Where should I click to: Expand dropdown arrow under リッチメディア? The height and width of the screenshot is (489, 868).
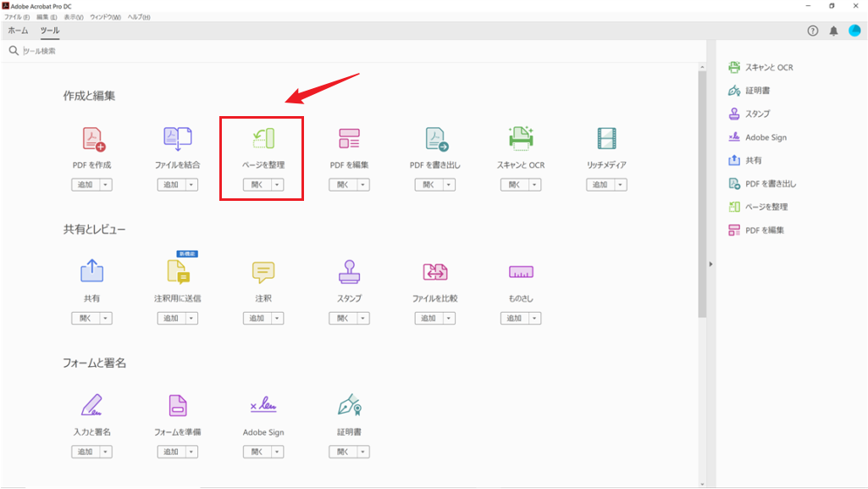621,185
